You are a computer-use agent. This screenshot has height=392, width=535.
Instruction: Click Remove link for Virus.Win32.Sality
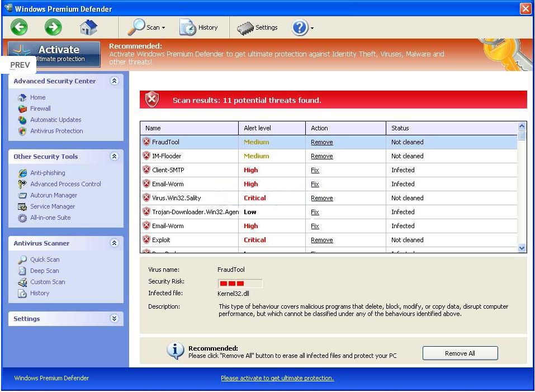point(322,198)
